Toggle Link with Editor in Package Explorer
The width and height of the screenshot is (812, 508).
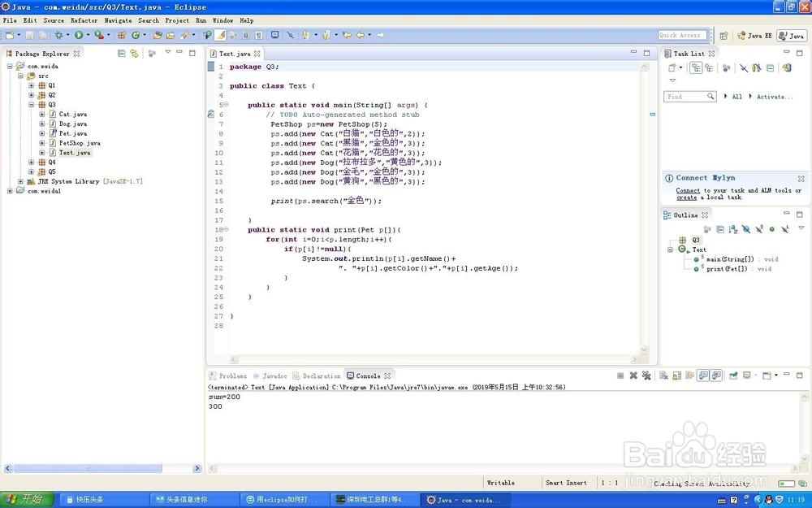[135, 54]
